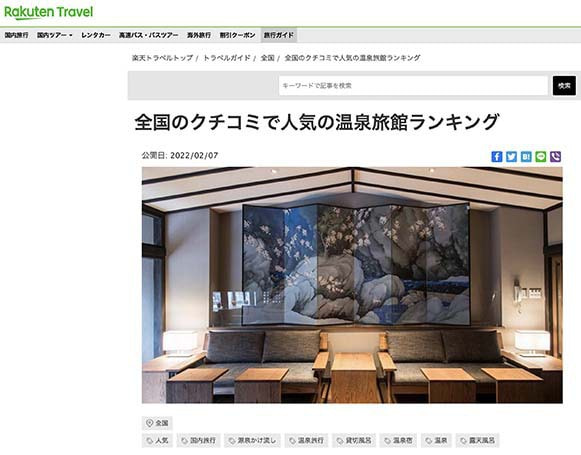Click the Rakuten Travel logo

point(48,12)
